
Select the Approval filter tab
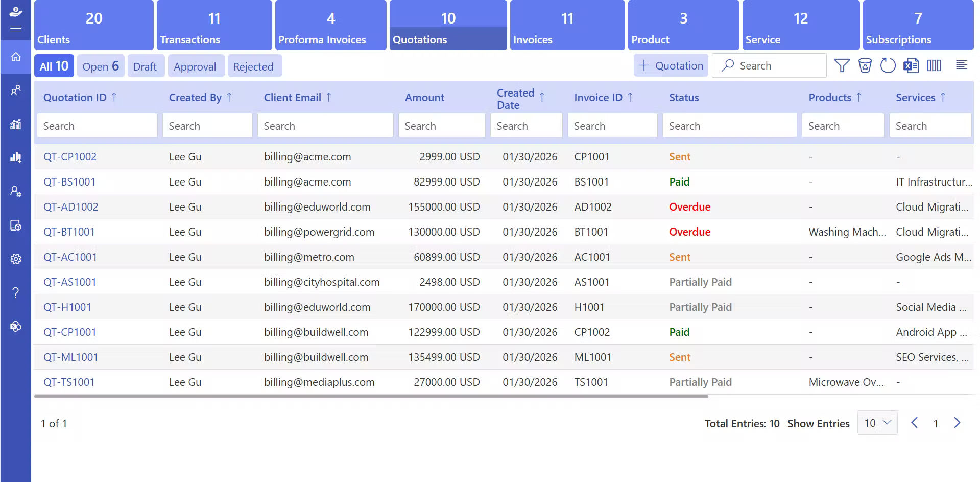click(x=196, y=66)
